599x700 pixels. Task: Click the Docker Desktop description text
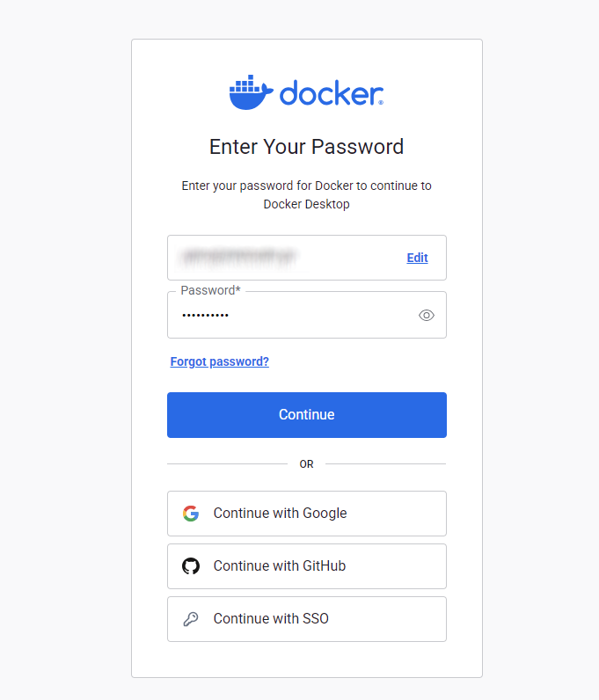tap(306, 194)
